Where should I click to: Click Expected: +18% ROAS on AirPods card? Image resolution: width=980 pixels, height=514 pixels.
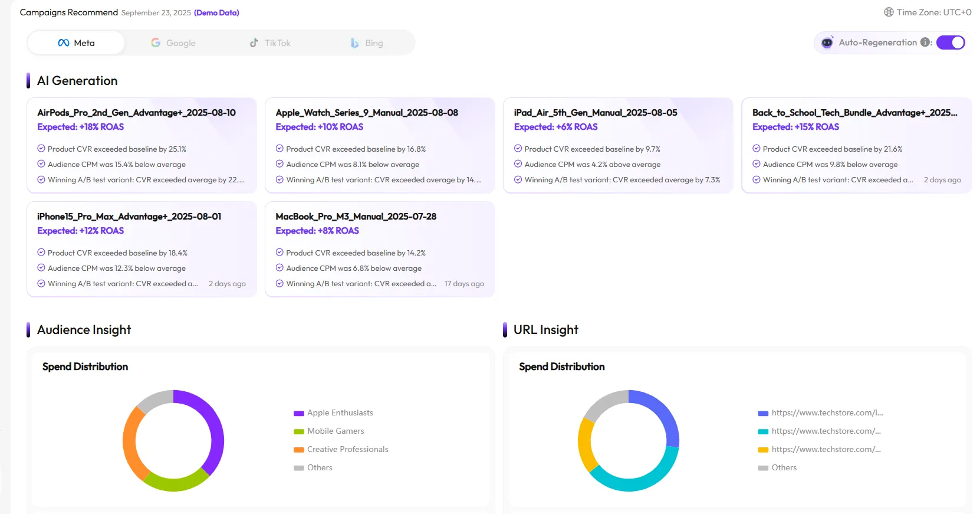tap(81, 127)
